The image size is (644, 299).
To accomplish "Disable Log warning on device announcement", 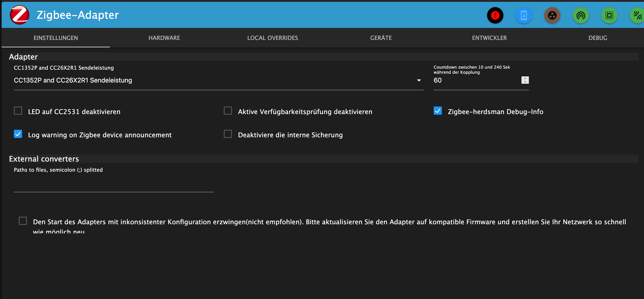I will [18, 134].
